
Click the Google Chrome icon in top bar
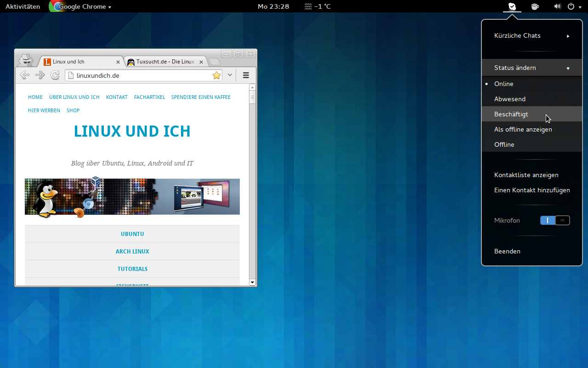click(x=57, y=6)
